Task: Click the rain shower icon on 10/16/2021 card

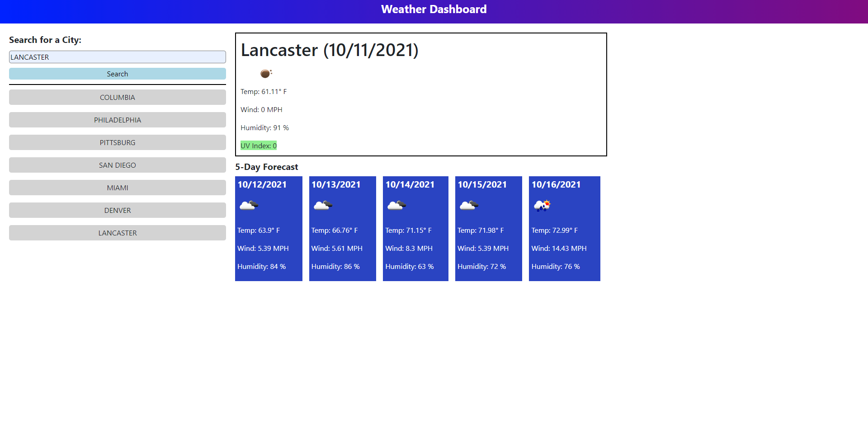Action: [542, 206]
